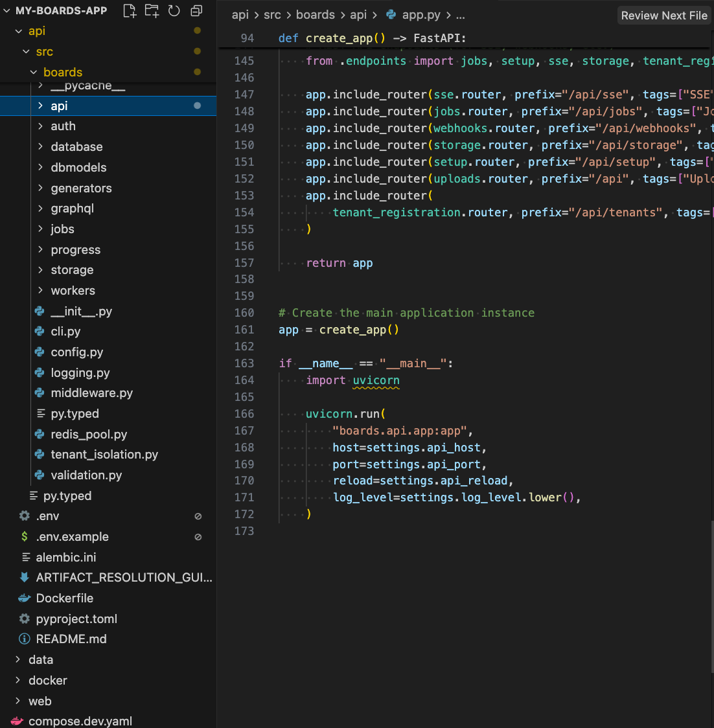The width and height of the screenshot is (714, 728).
Task: Select tenant_isolation.py in the Explorer
Action: click(104, 455)
